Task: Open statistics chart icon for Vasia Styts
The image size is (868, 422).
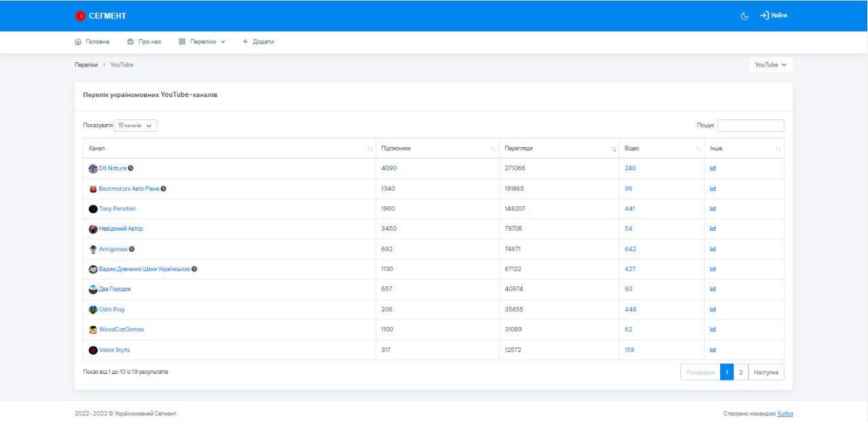Action: 713,350
